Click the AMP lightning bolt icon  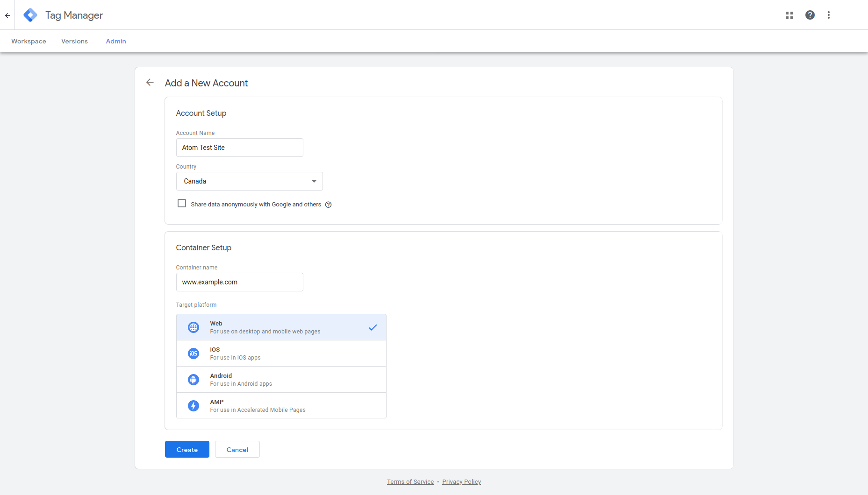(194, 406)
